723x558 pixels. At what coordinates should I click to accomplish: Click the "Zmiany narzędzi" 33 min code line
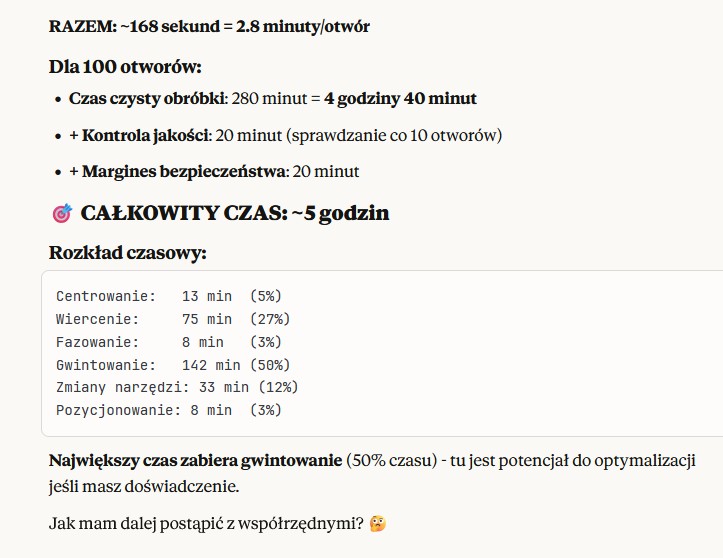pos(177,387)
